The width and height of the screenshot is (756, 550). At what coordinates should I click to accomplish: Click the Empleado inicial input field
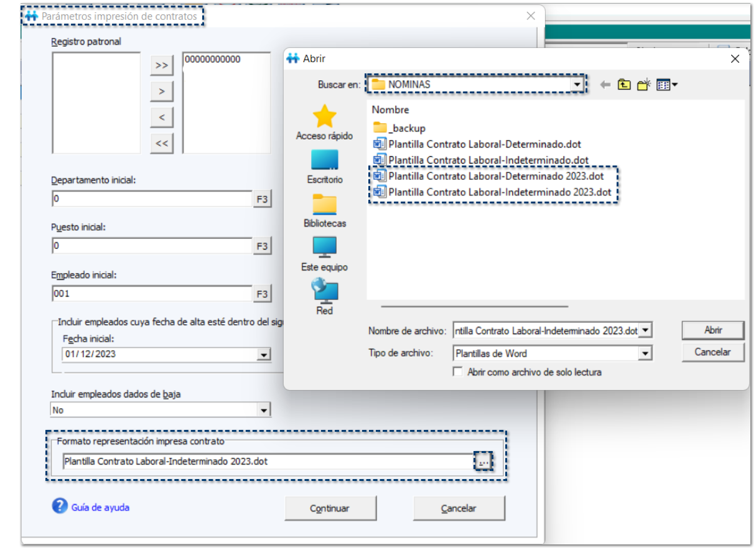(x=152, y=294)
